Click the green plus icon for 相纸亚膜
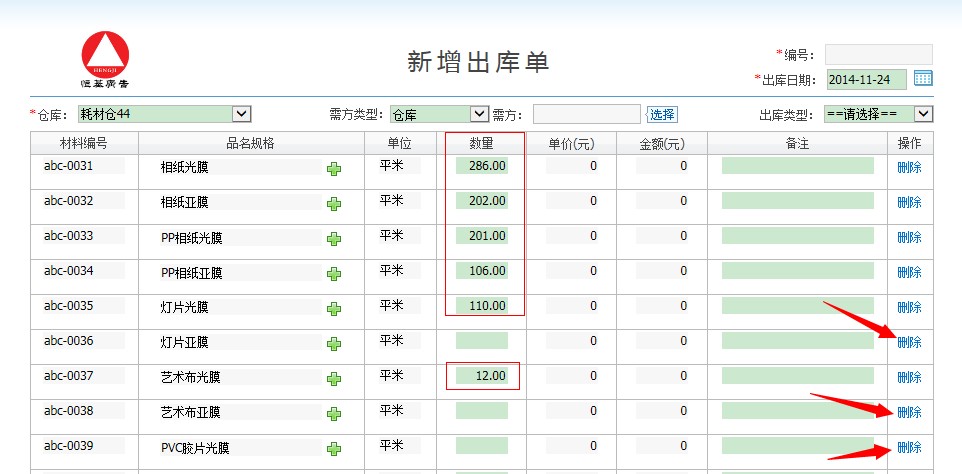Screen dimensions: 962x474 334,204
